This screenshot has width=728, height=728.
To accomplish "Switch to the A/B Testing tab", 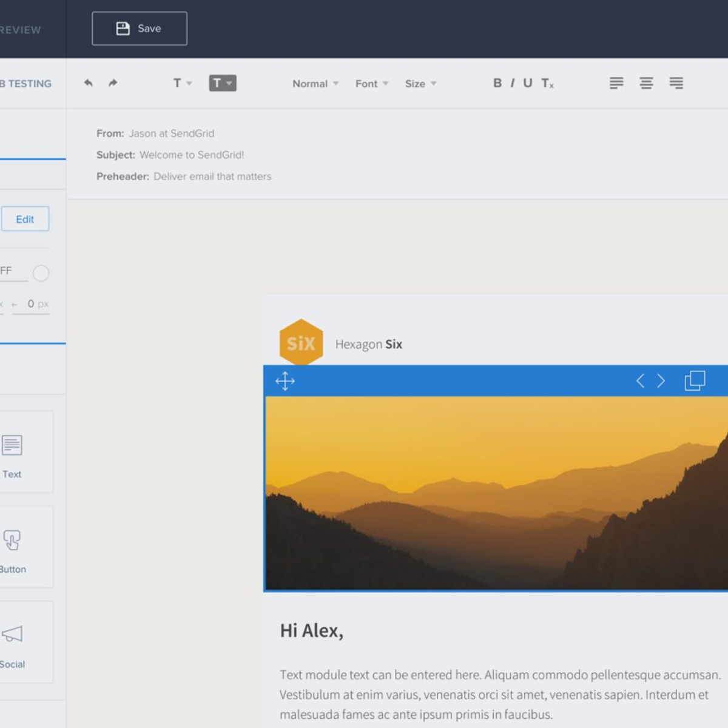I will pyautogui.click(x=26, y=84).
